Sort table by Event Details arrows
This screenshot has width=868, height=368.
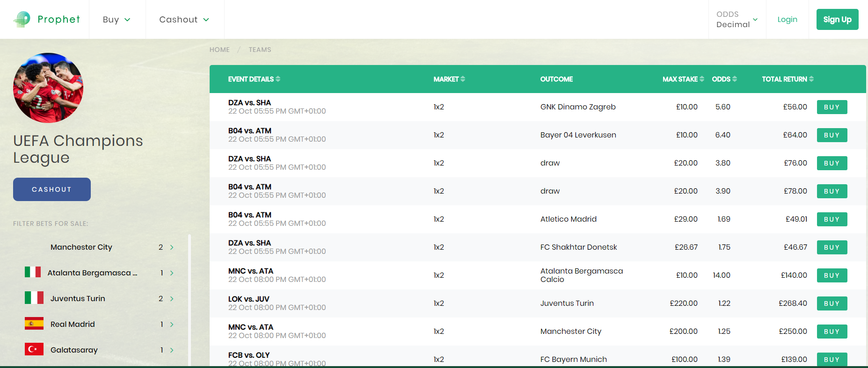pyautogui.click(x=278, y=79)
